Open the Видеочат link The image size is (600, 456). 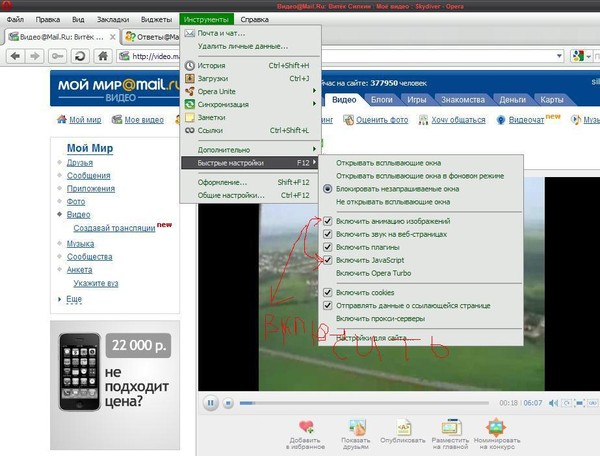pyautogui.click(x=526, y=120)
